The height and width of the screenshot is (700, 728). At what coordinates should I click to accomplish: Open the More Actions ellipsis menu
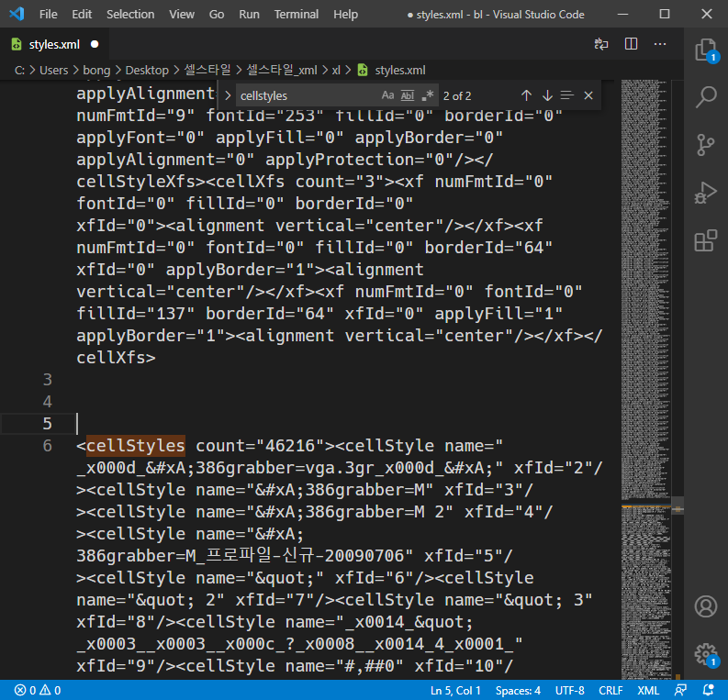pyautogui.click(x=660, y=44)
